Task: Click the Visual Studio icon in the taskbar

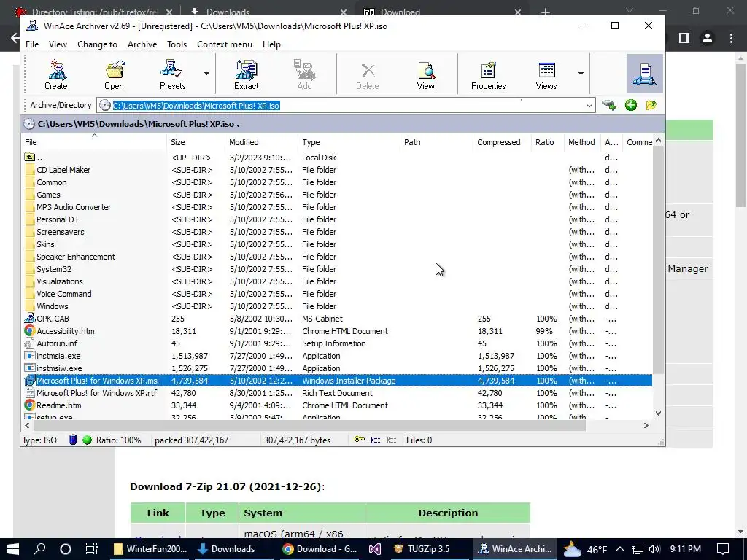Action: click(x=375, y=548)
